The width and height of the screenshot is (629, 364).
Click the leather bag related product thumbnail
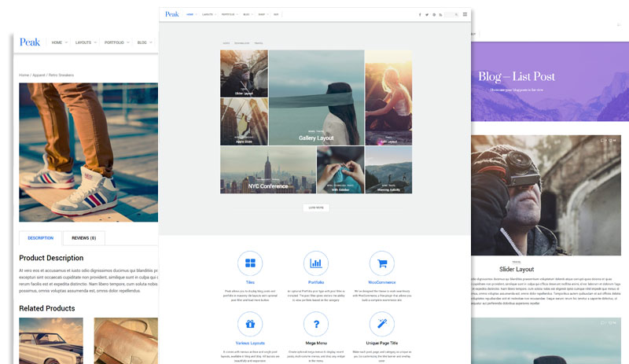point(126,340)
